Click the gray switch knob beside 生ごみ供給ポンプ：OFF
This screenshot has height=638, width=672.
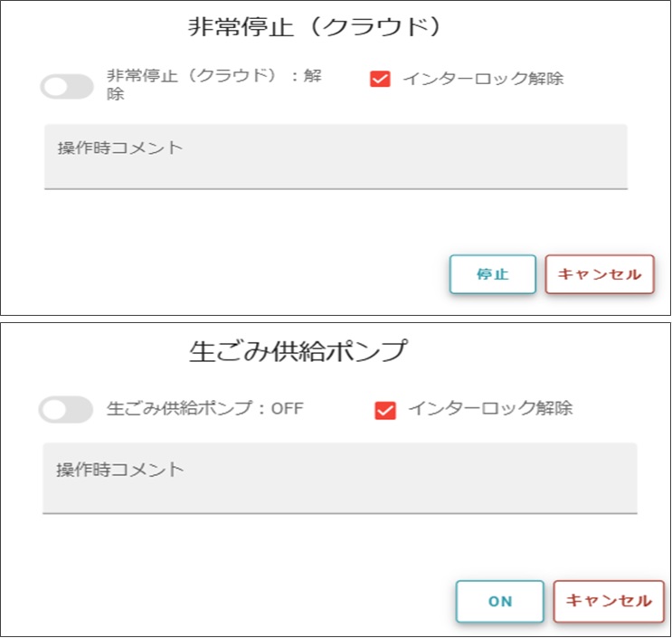53,409
